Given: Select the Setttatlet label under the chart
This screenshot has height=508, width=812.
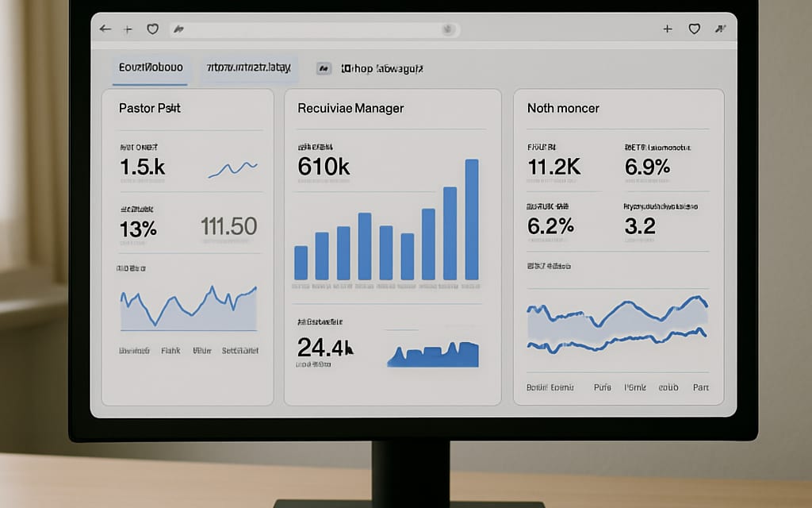Looking at the screenshot, I should (240, 351).
